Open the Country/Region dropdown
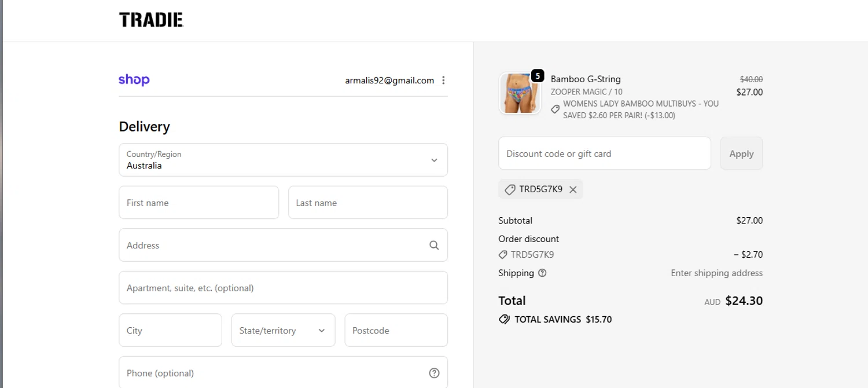This screenshot has height=388, width=868. [x=283, y=160]
